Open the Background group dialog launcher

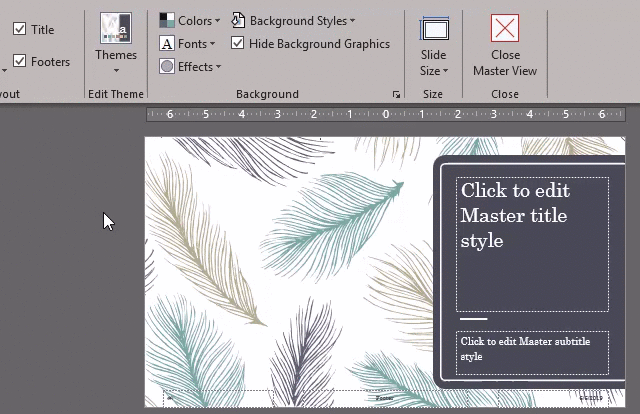[x=396, y=95]
